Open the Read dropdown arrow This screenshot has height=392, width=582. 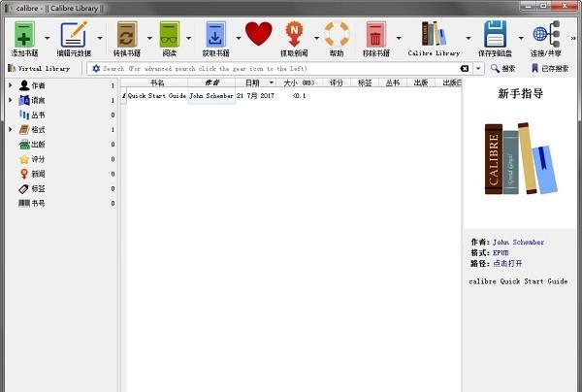tap(188, 38)
